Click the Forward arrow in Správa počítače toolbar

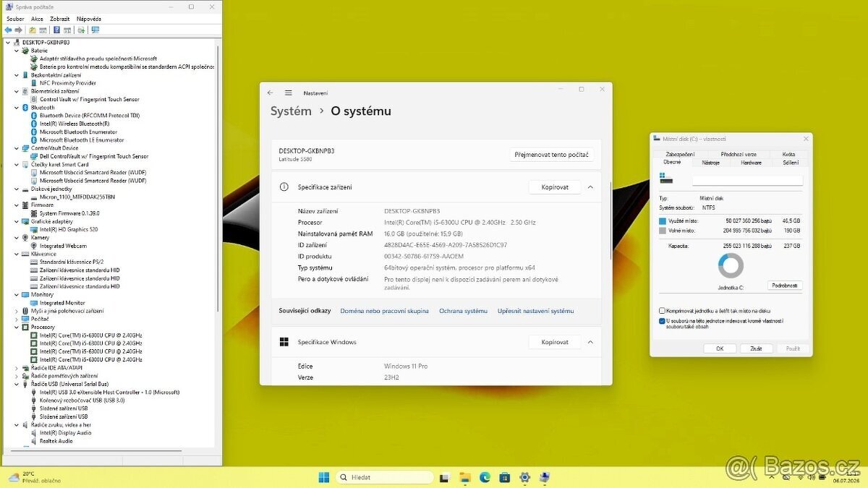[17, 30]
